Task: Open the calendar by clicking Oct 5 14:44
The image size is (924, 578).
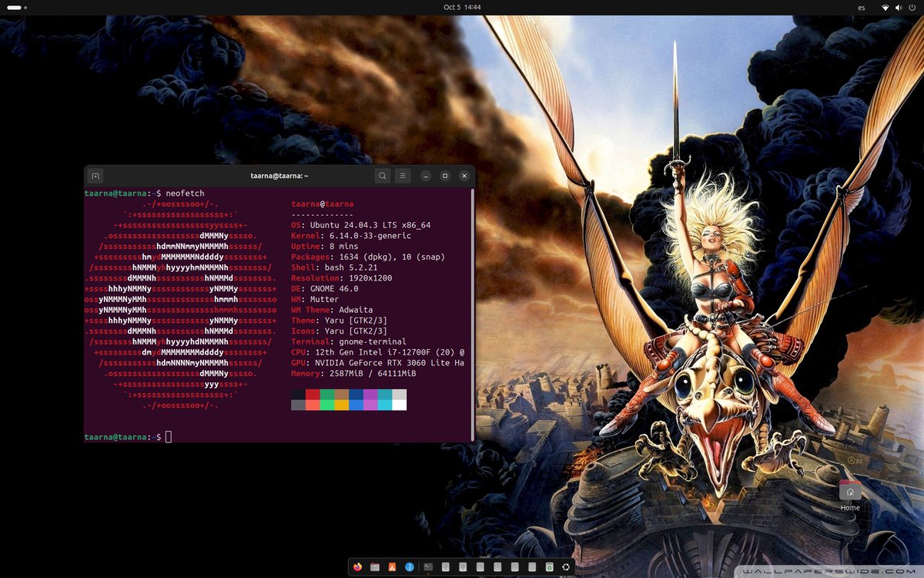Action: click(462, 7)
